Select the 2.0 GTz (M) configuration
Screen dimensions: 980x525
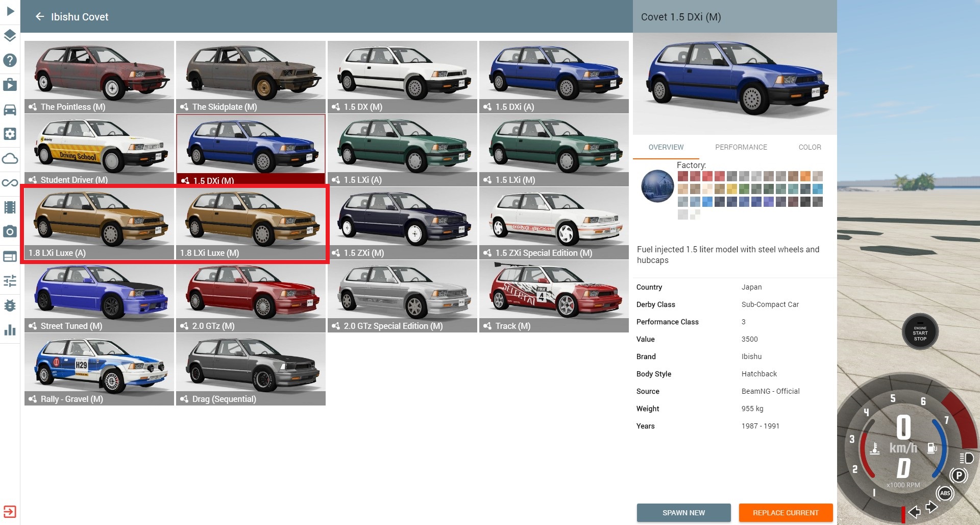pos(251,296)
